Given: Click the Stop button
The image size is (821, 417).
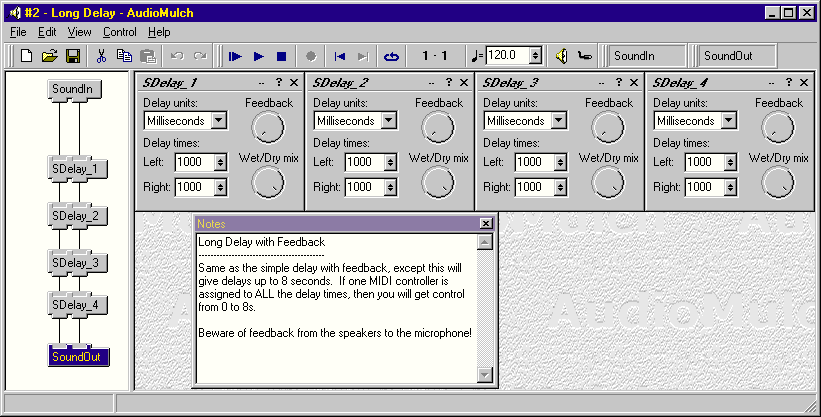Looking at the screenshot, I should pyautogui.click(x=282, y=56).
